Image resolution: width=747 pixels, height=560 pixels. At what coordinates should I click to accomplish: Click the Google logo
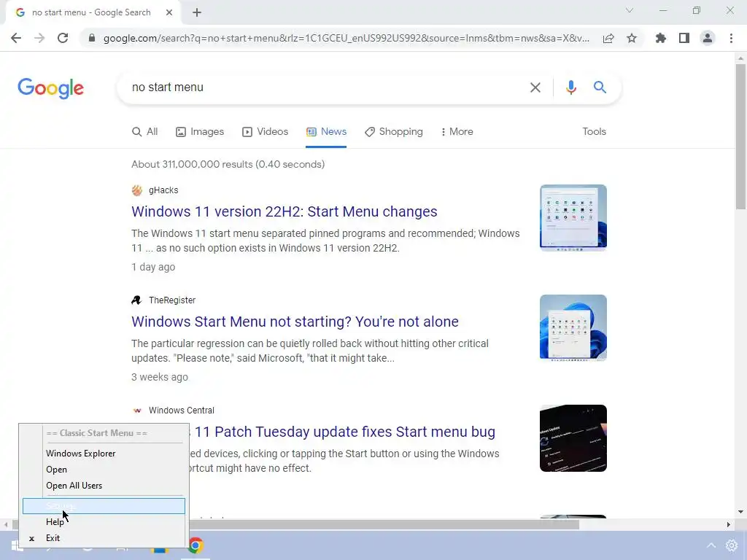point(51,88)
